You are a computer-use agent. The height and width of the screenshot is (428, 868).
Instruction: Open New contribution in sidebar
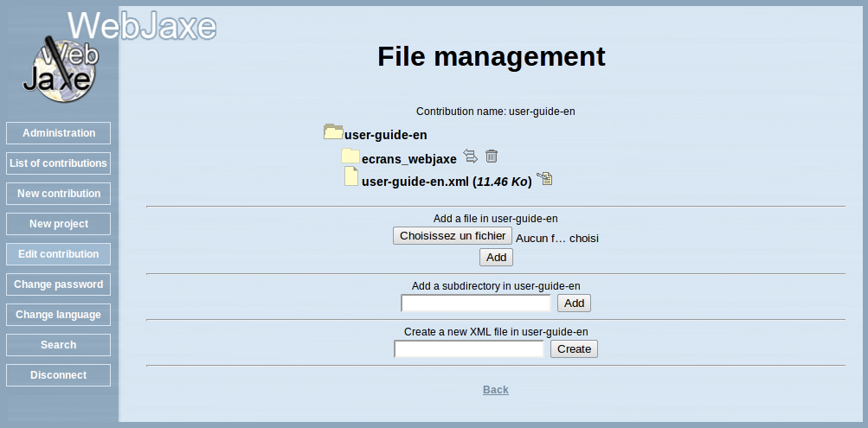[x=59, y=194]
